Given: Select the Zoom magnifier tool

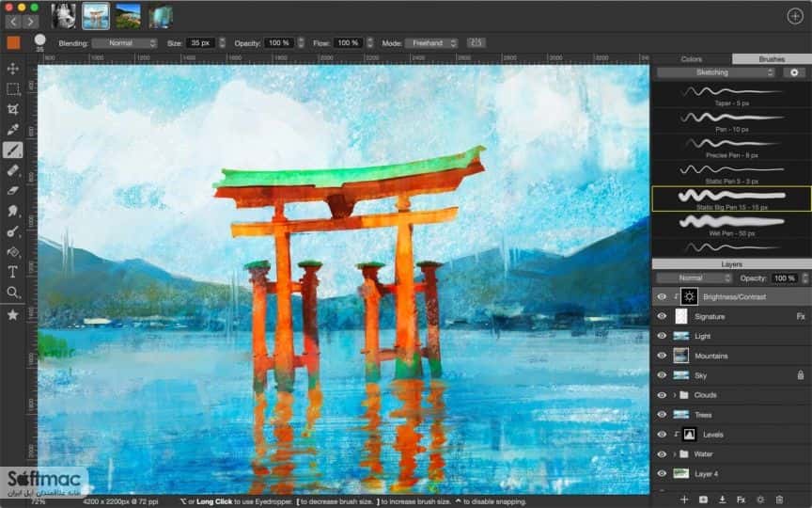Looking at the screenshot, I should [13, 293].
